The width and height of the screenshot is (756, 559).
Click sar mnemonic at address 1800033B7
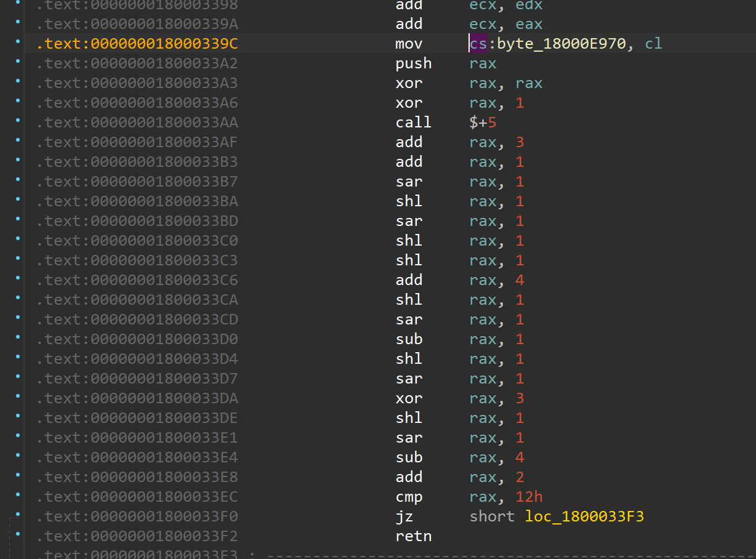pos(409,182)
